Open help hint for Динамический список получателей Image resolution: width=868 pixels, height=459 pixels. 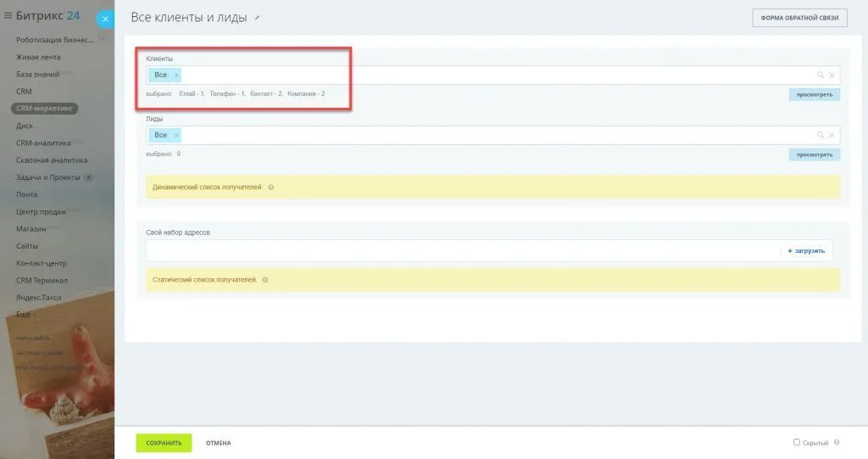pos(271,187)
